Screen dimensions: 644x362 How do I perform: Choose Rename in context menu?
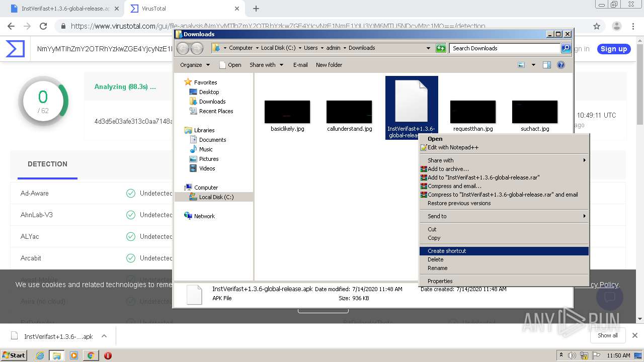tap(504, 268)
